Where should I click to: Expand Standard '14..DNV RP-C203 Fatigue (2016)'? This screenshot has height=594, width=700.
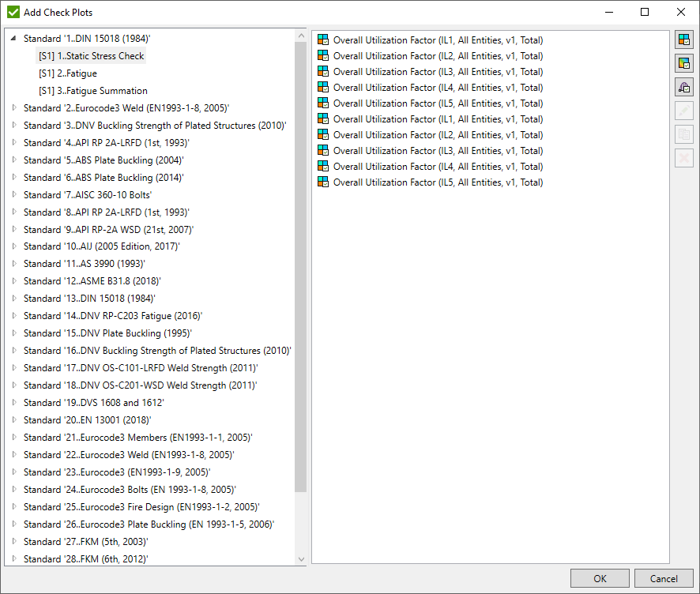(x=15, y=316)
